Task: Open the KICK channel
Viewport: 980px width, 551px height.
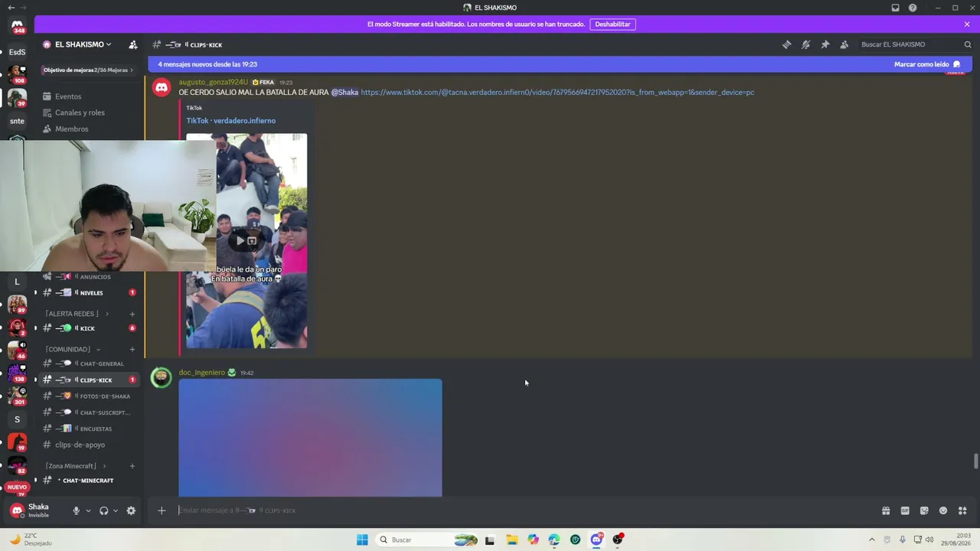Action: coord(90,328)
